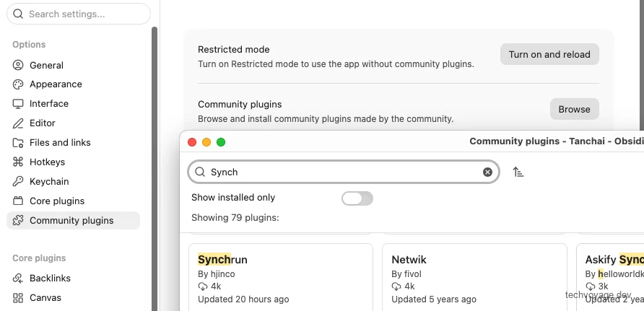Click the magnifier icon in Search settings
The image size is (644, 311).
18,14
